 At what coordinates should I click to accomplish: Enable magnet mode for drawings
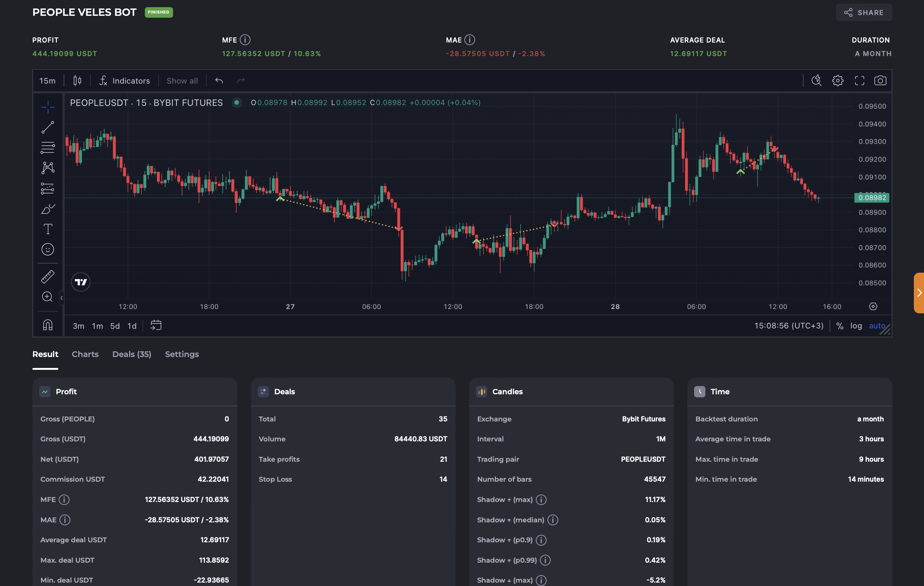click(x=47, y=325)
